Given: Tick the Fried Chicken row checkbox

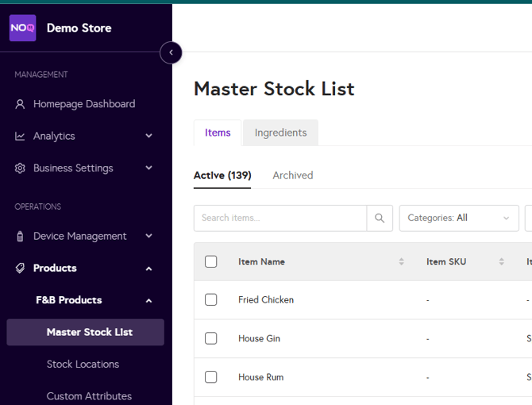Looking at the screenshot, I should tap(210, 300).
